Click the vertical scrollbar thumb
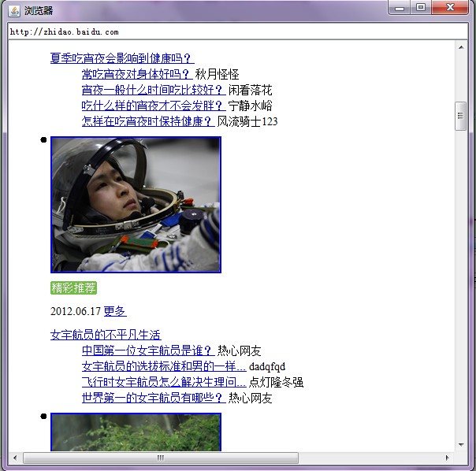 (461, 117)
